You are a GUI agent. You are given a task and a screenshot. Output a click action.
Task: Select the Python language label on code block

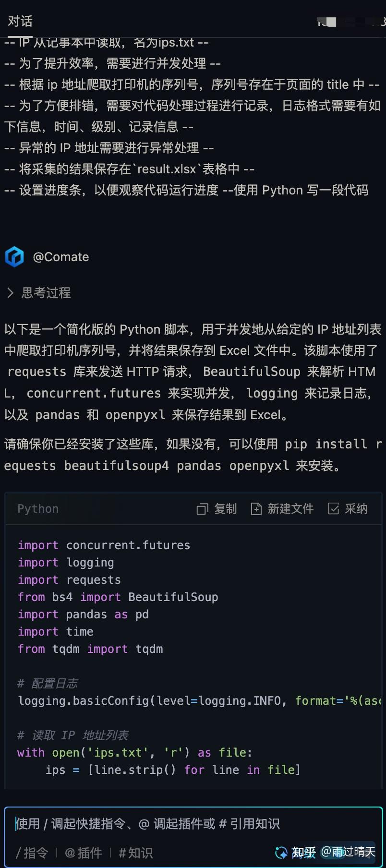pyautogui.click(x=37, y=509)
